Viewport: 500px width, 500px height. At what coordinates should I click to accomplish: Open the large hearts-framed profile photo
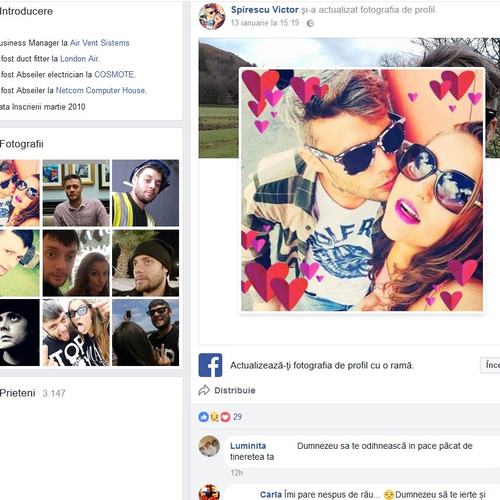pos(362,190)
